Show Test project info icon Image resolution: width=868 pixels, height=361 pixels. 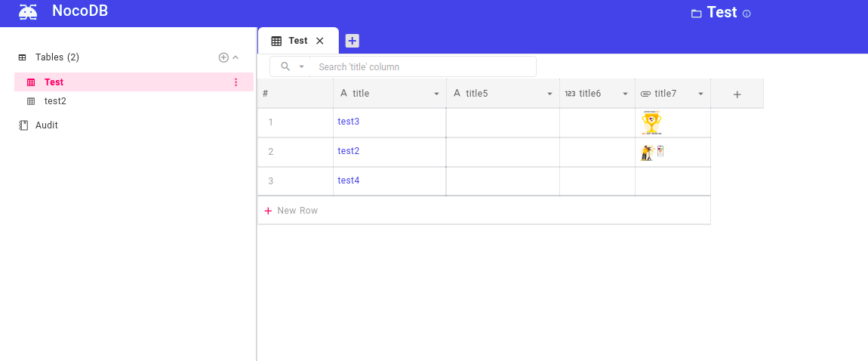click(746, 14)
